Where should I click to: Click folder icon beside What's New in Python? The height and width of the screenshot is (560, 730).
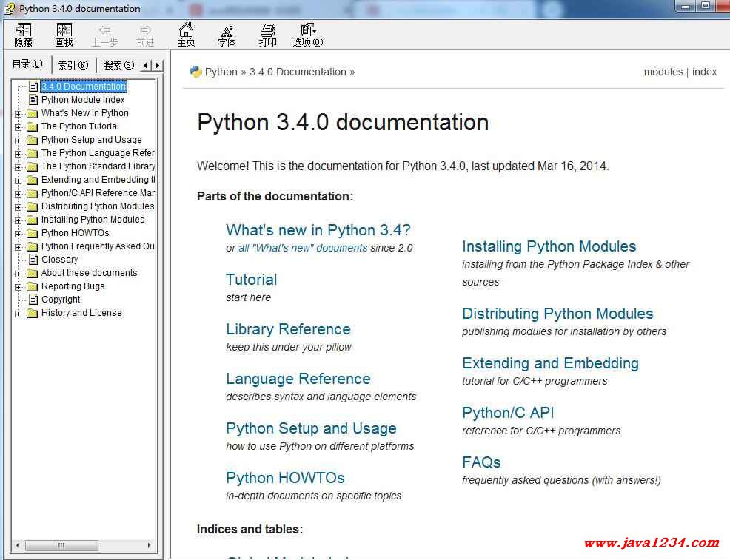(32, 113)
